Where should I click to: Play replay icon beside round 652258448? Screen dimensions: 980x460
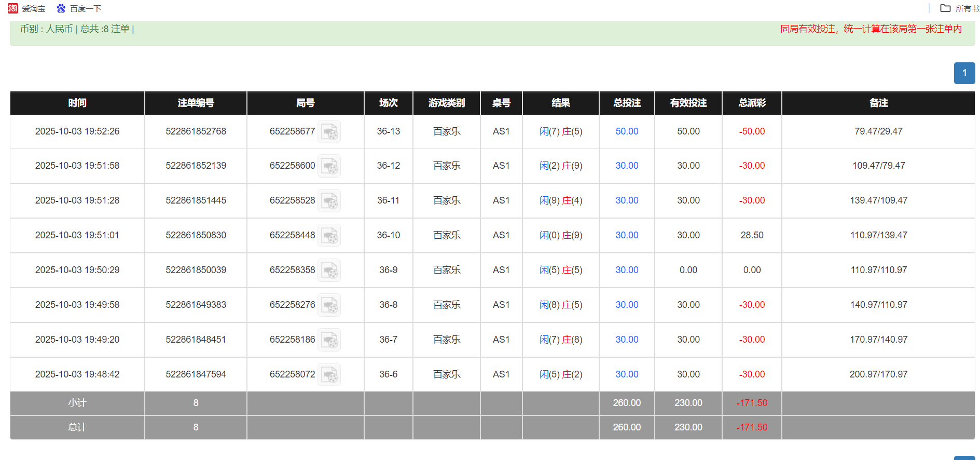click(x=329, y=236)
